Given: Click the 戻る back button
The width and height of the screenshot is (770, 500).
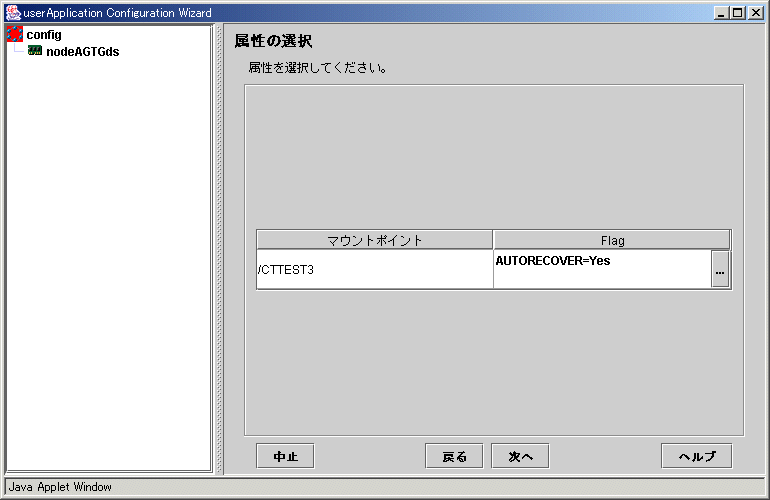Looking at the screenshot, I should [454, 456].
